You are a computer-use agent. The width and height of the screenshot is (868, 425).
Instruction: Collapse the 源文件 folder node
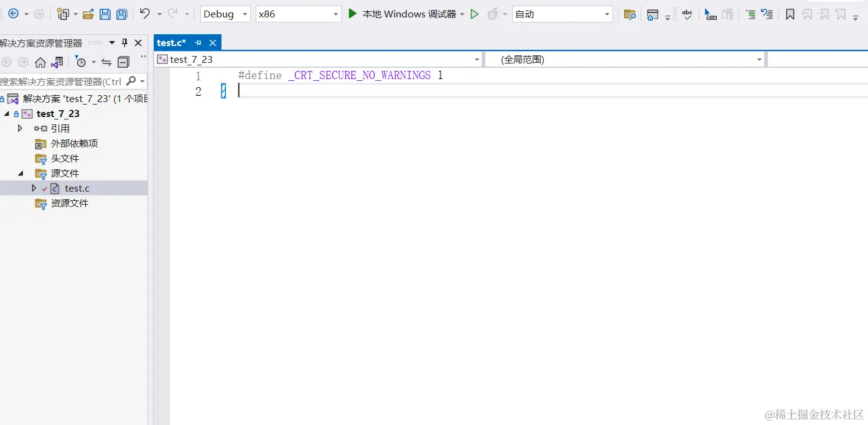coord(20,173)
